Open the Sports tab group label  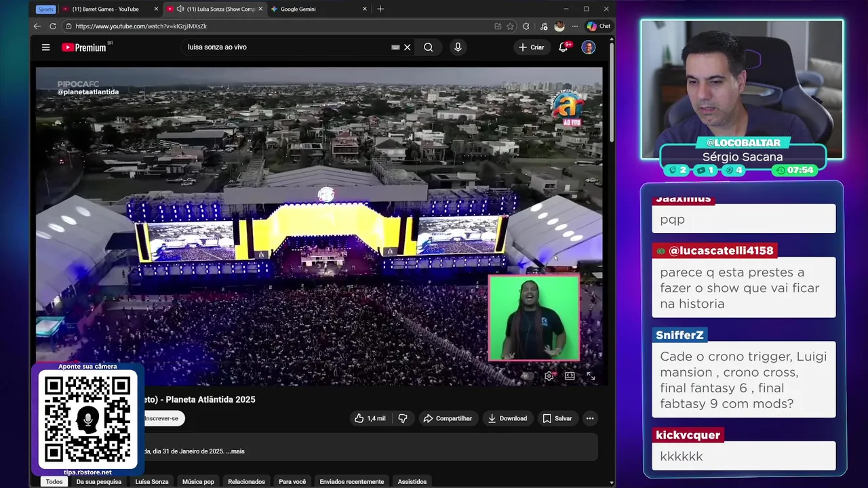[45, 9]
